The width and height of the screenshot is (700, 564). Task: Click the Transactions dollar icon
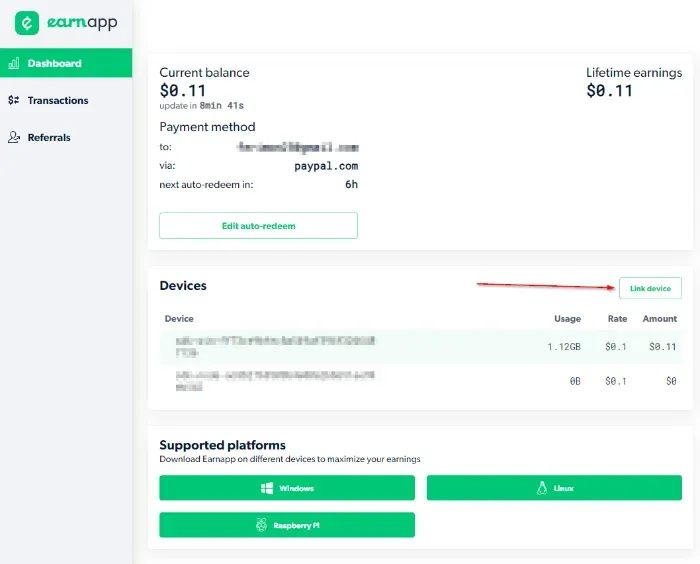pyautogui.click(x=13, y=100)
